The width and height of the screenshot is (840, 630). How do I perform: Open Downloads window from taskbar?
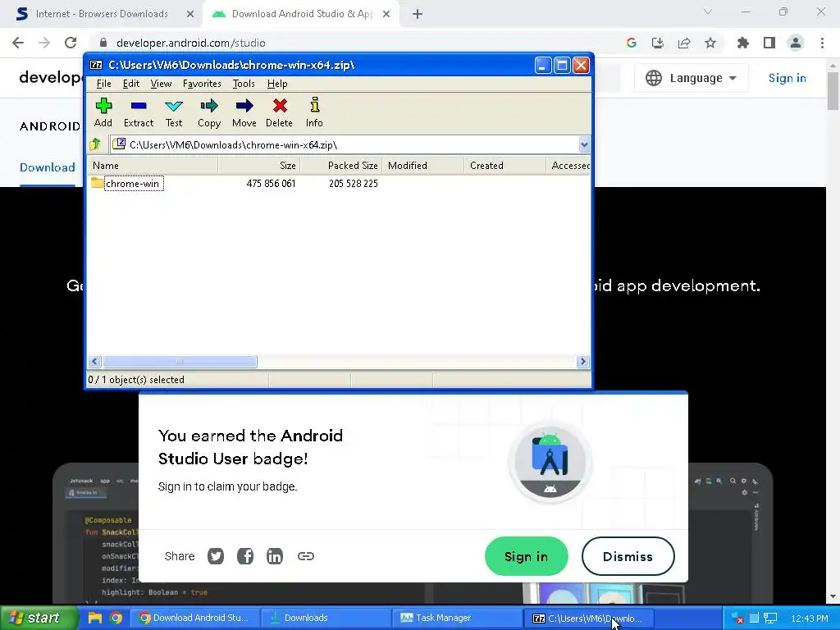[326, 618]
